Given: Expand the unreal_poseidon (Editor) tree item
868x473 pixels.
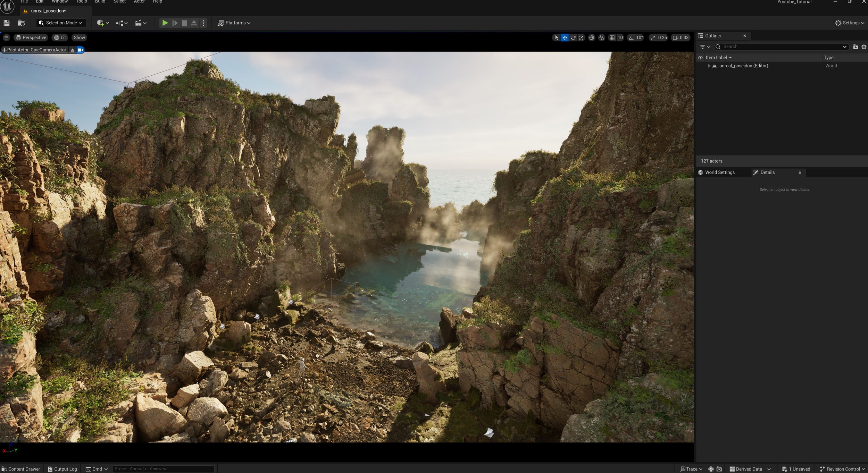Looking at the screenshot, I should click(x=709, y=66).
